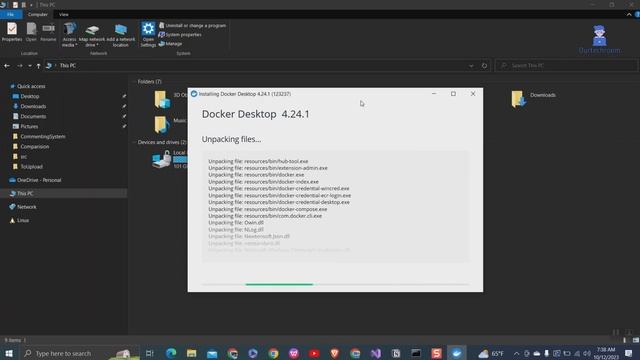Minimize the Docker Desktop installer window
This screenshot has width=640, height=360.
pyautogui.click(x=434, y=94)
